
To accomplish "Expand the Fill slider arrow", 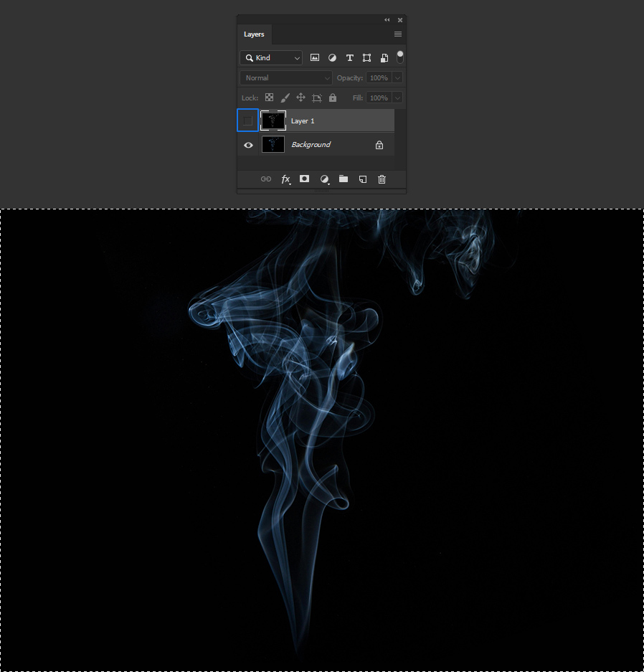I will [397, 98].
